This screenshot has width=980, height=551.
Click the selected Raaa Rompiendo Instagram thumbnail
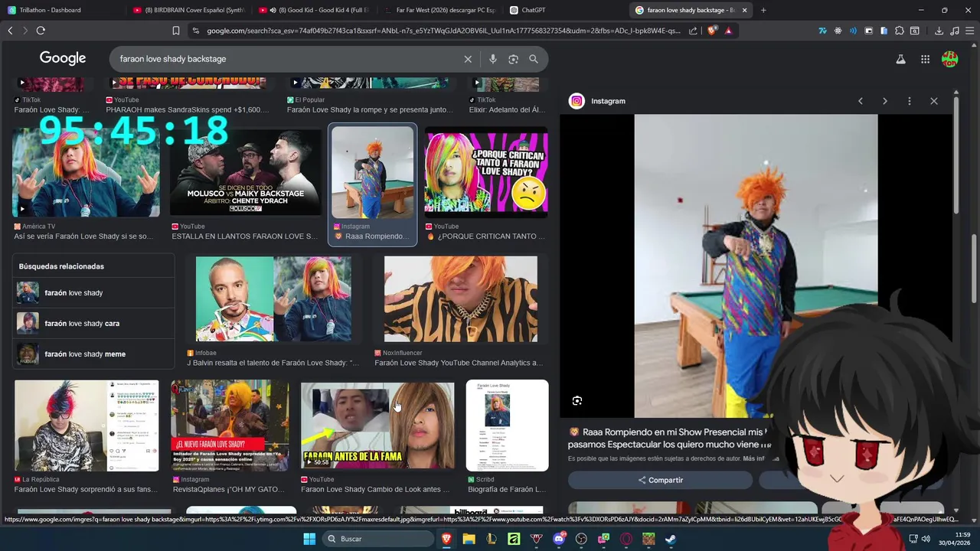pyautogui.click(x=372, y=173)
